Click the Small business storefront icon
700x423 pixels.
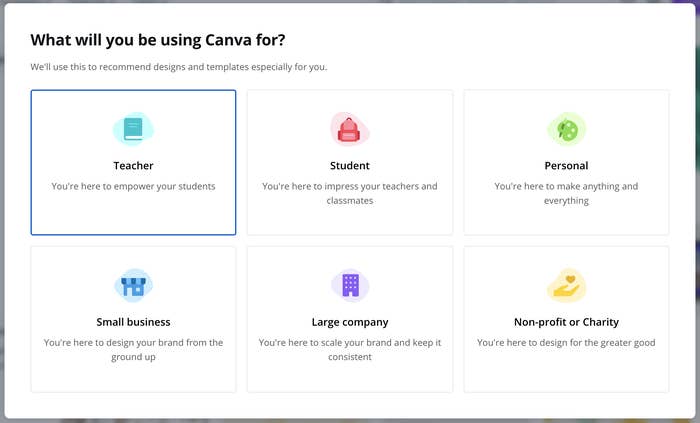133,286
